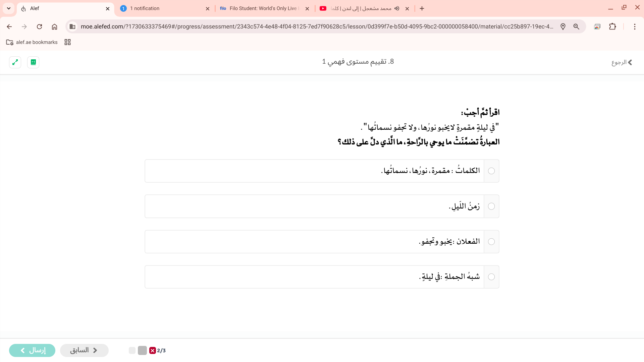The width and height of the screenshot is (644, 362).
Task: Open the tab search dropdown arrow
Action: pyautogui.click(x=9, y=8)
